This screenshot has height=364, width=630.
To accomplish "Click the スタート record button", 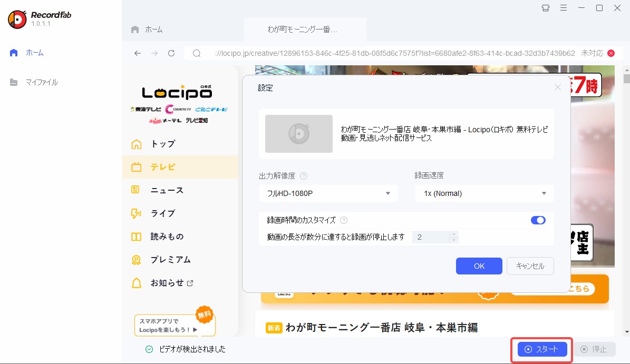I will (542, 349).
